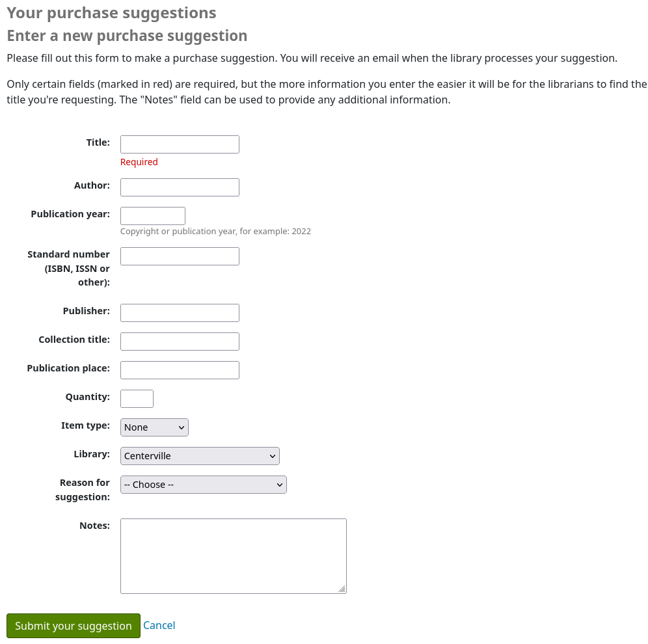
Task: Select the Author input field
Action: 180,187
